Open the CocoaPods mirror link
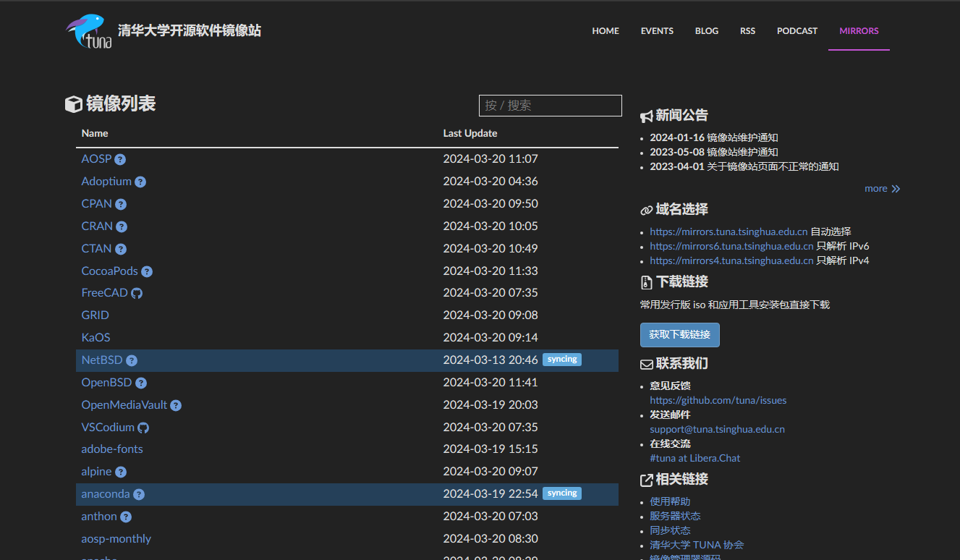960x560 pixels. [x=109, y=271]
